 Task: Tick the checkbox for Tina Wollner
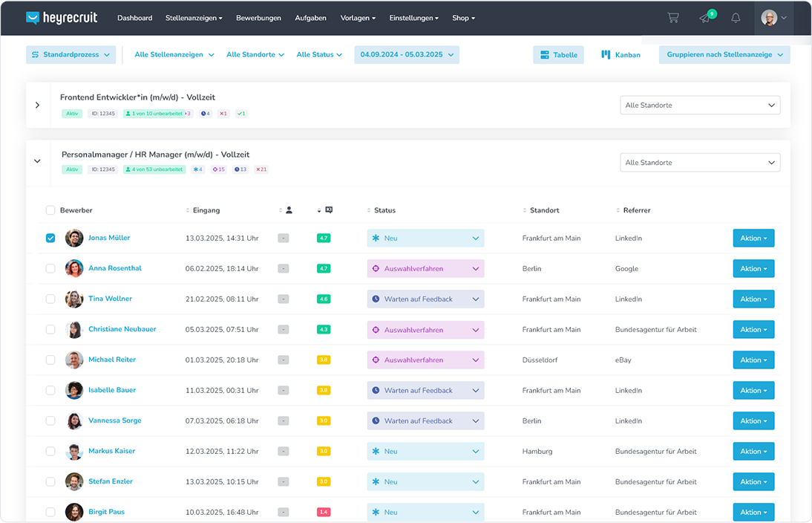(x=50, y=299)
